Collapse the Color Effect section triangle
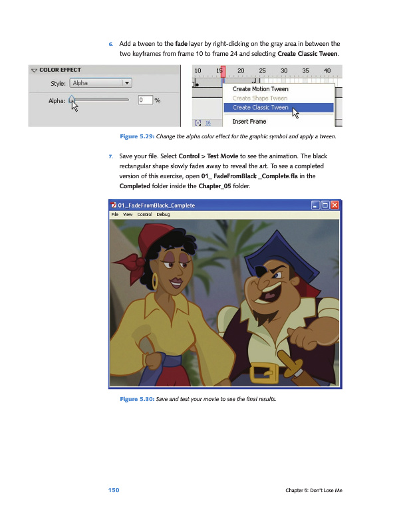 tap(34, 70)
